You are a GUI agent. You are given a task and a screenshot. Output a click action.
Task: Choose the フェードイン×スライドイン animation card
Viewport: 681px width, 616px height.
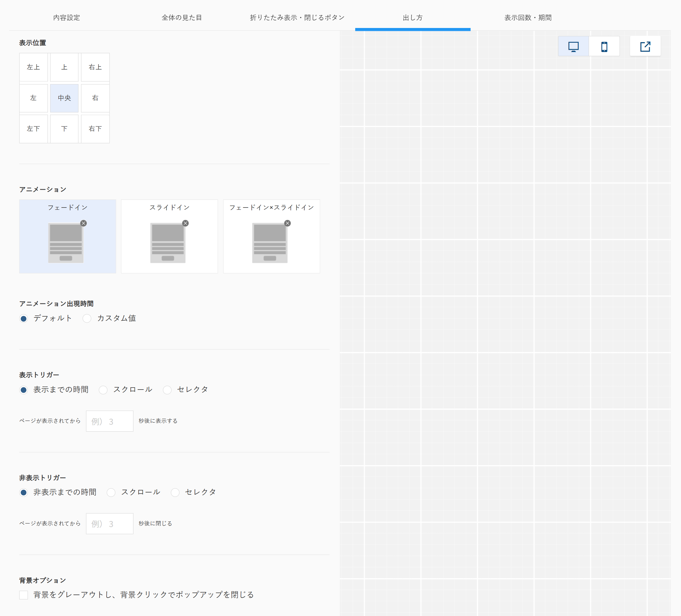point(271,236)
